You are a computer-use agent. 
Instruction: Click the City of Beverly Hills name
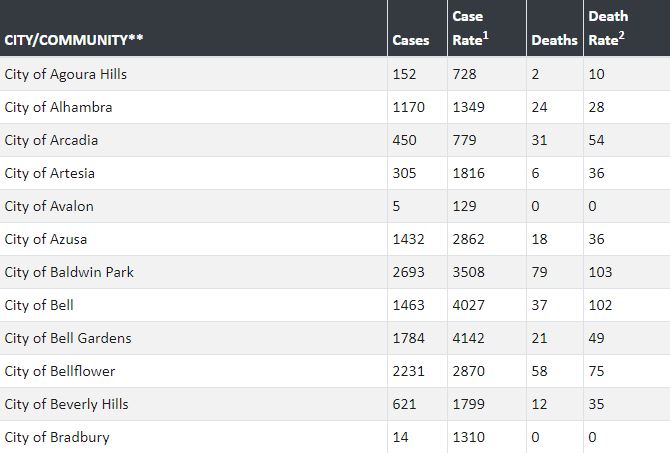coord(66,404)
